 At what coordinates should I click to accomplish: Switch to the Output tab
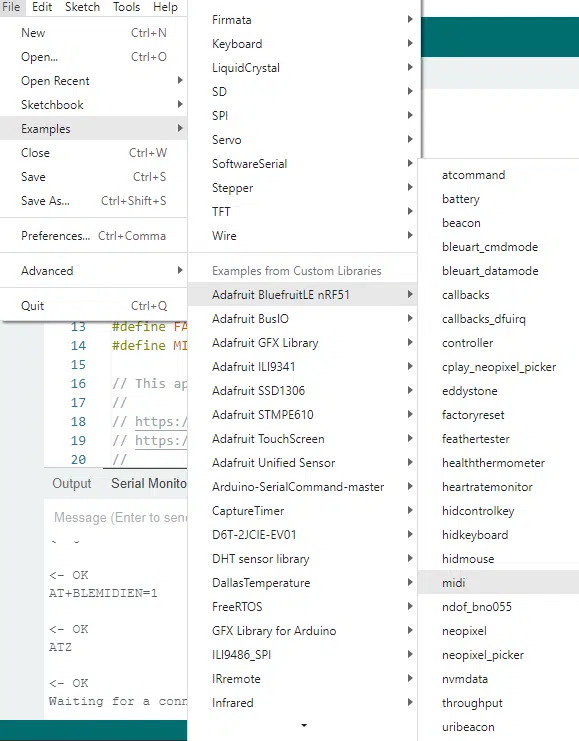(x=72, y=483)
